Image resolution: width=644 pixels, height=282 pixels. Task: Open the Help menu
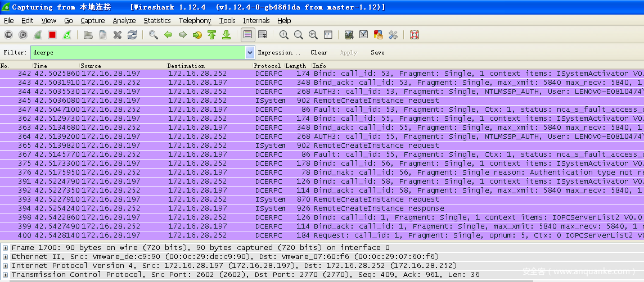(284, 21)
